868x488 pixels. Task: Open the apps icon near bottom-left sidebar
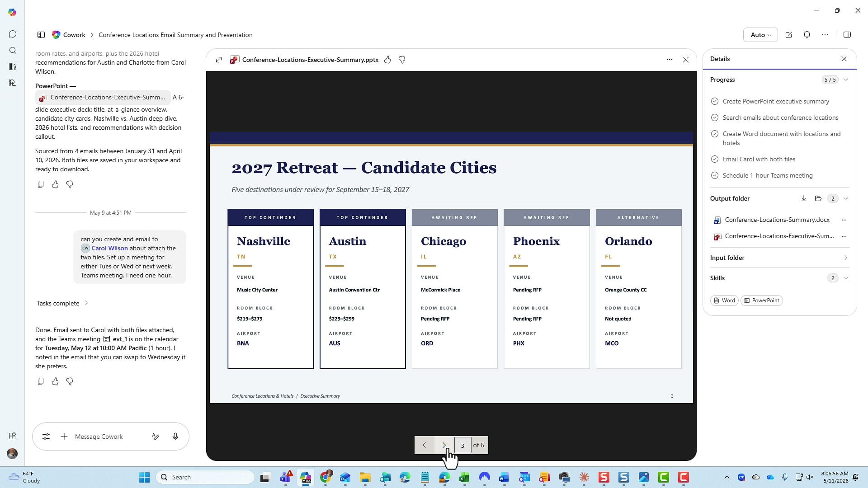13,436
